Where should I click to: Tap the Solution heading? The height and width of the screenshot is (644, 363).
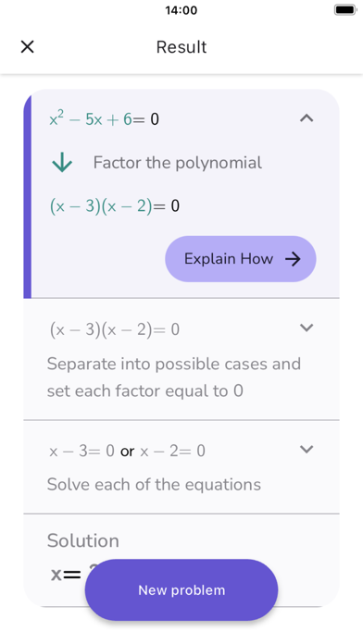[83, 540]
